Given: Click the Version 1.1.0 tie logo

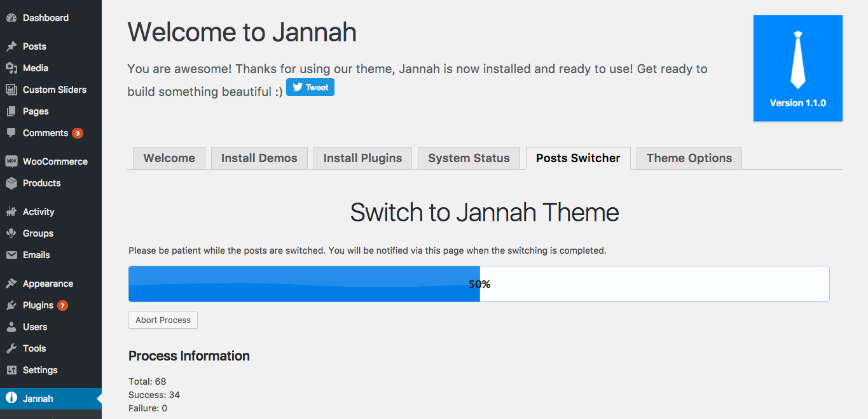Looking at the screenshot, I should pos(798,68).
